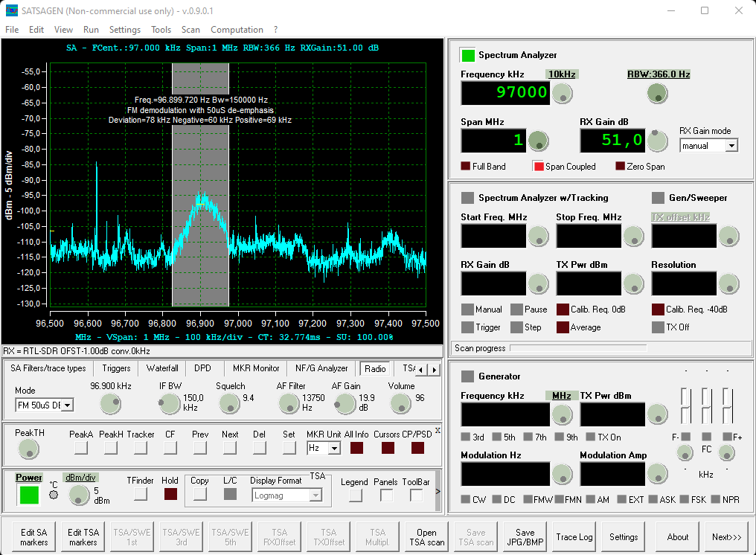Screen dimensions: 756x555
Task: Open the Trace Log
Action: [x=574, y=537]
